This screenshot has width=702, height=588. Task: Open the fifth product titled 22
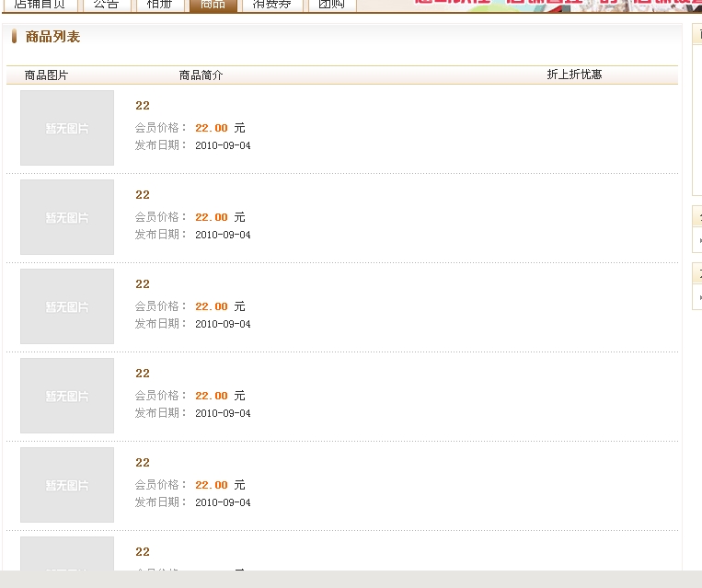click(x=143, y=463)
